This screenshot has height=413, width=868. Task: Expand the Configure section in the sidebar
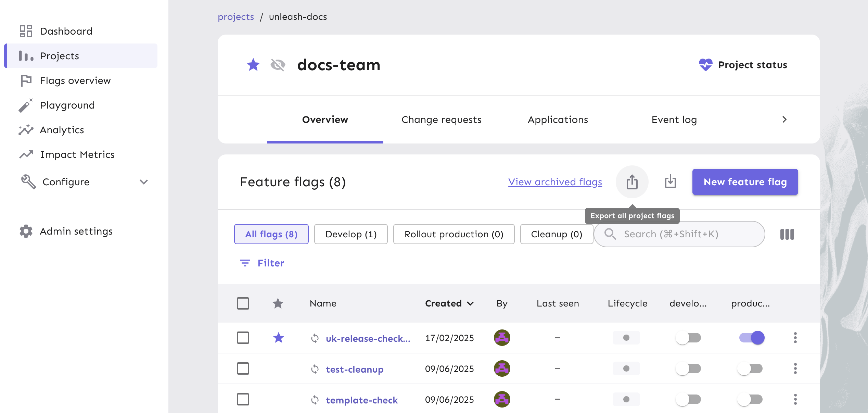coord(144,182)
